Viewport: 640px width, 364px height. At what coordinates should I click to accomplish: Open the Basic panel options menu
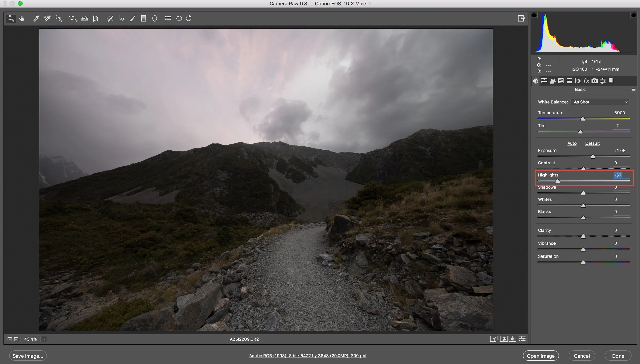point(633,89)
